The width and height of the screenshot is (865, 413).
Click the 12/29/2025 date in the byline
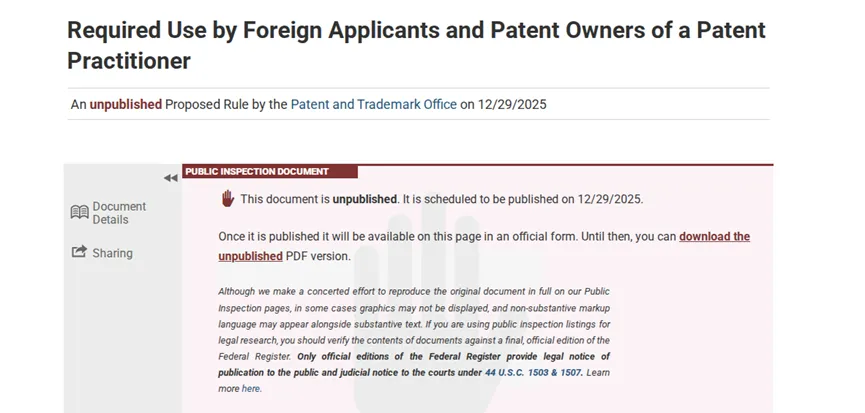click(511, 104)
